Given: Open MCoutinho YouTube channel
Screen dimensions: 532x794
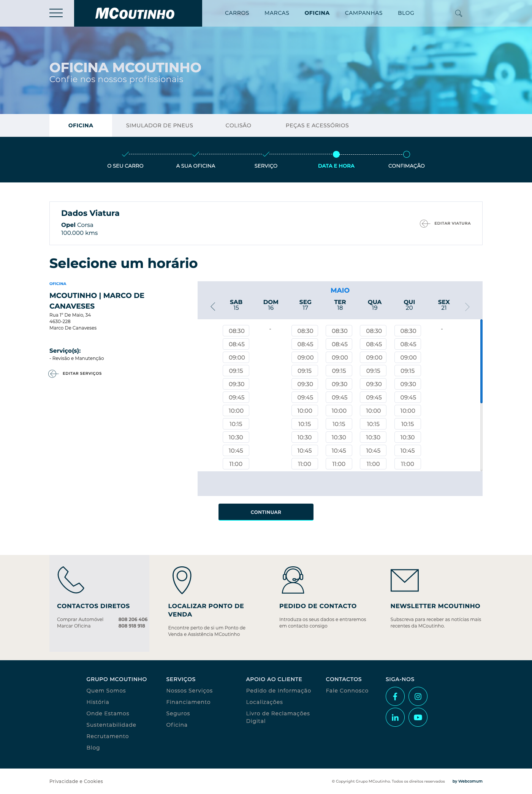Looking at the screenshot, I should click(418, 717).
